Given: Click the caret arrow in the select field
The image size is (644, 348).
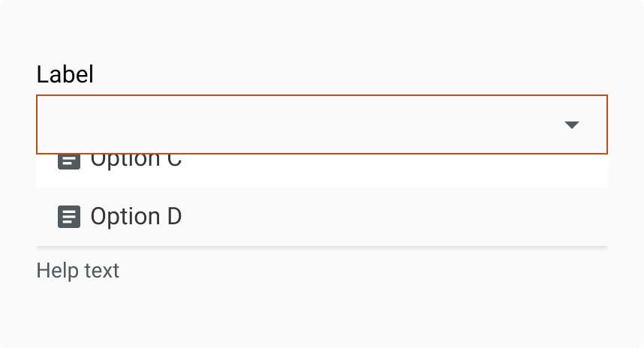Looking at the screenshot, I should click(x=572, y=124).
